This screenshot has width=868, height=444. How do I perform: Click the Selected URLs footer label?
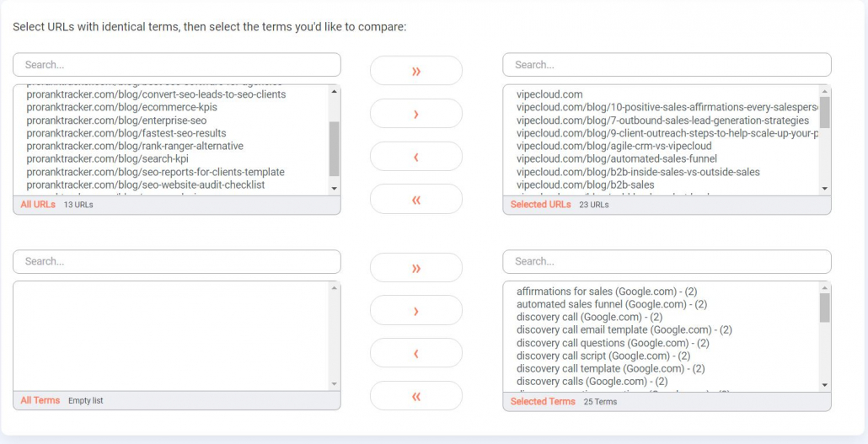click(x=541, y=204)
